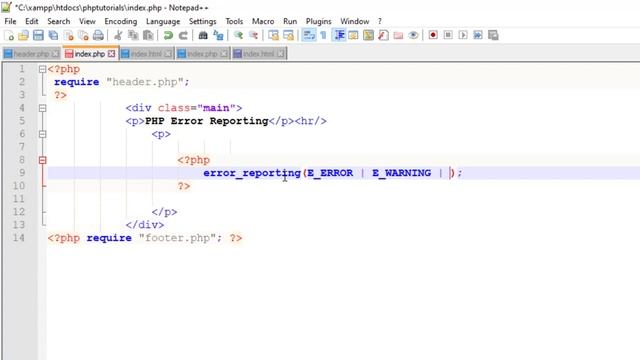
Task: Open the Settings menu
Action: 202,21
